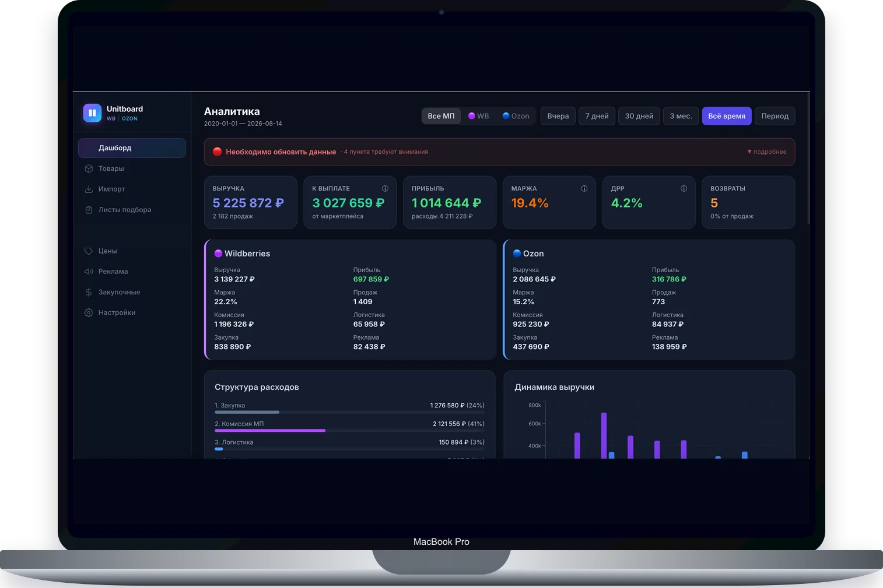
Task: Expand the подробнее details in the warning banner
Action: click(x=767, y=152)
